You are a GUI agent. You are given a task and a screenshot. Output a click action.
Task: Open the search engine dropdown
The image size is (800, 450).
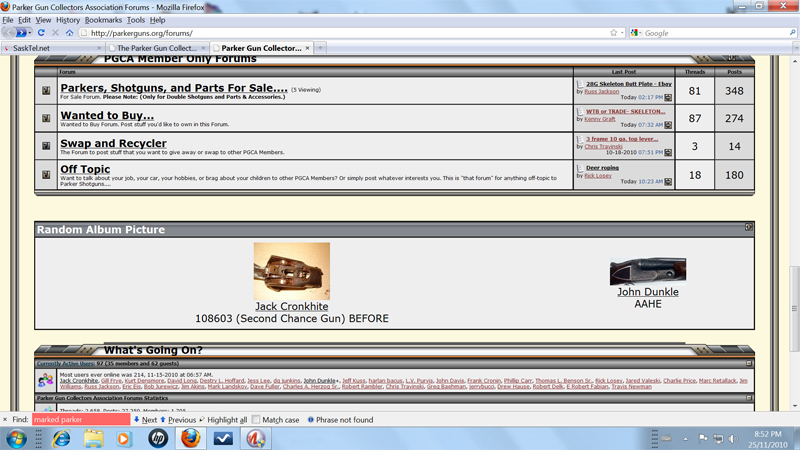(636, 33)
